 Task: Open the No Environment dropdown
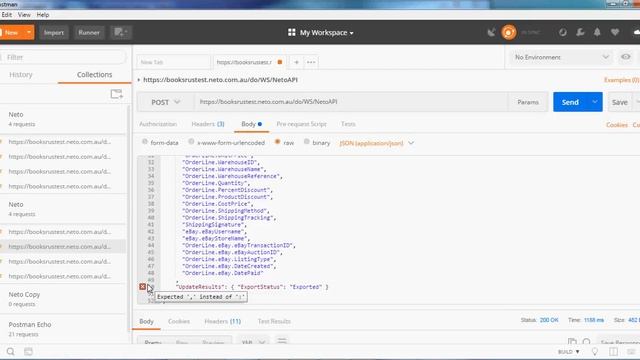click(561, 57)
